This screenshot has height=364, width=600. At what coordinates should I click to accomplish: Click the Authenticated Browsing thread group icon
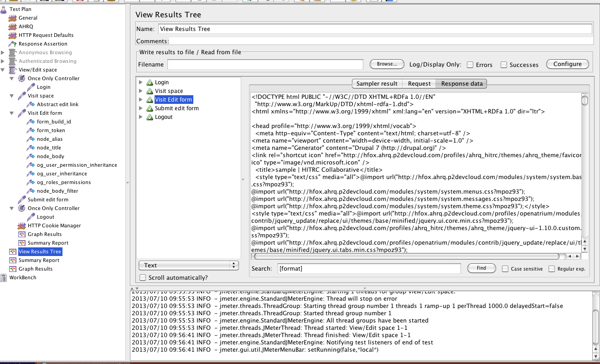pos(13,61)
